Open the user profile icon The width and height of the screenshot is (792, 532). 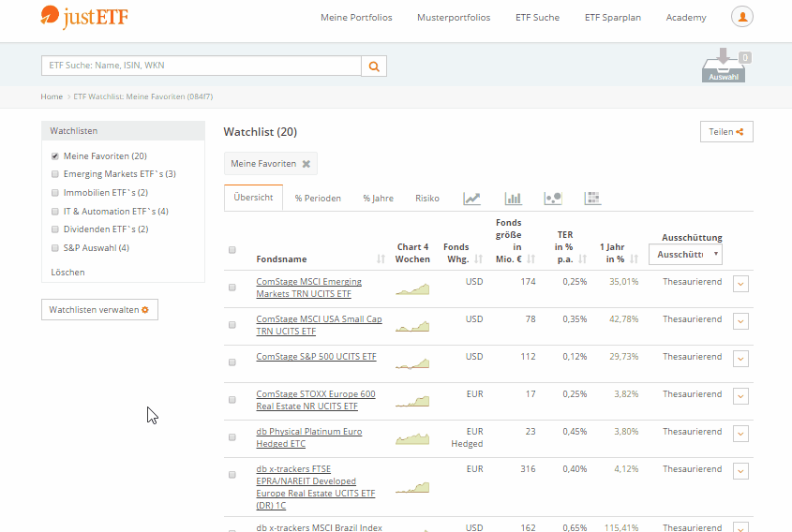[741, 17]
